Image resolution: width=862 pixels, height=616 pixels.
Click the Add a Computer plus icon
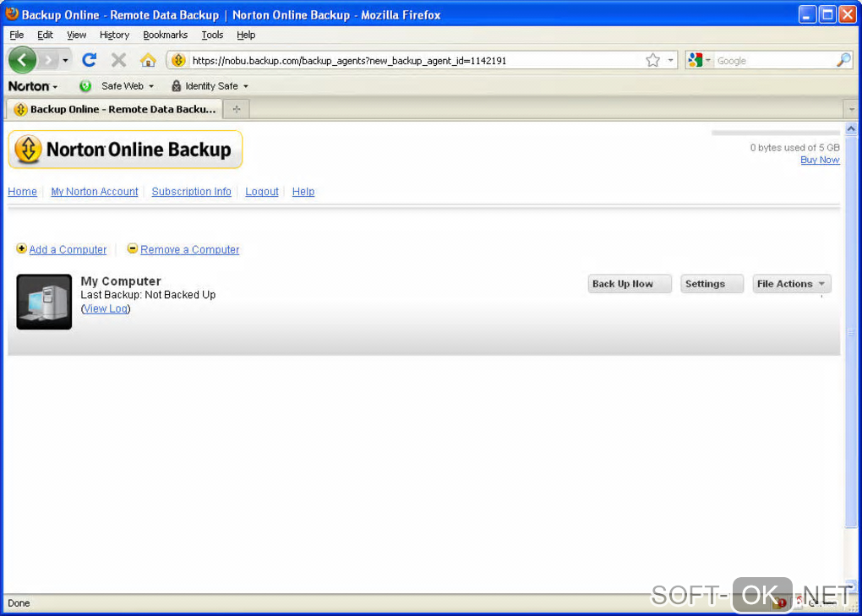click(x=21, y=248)
